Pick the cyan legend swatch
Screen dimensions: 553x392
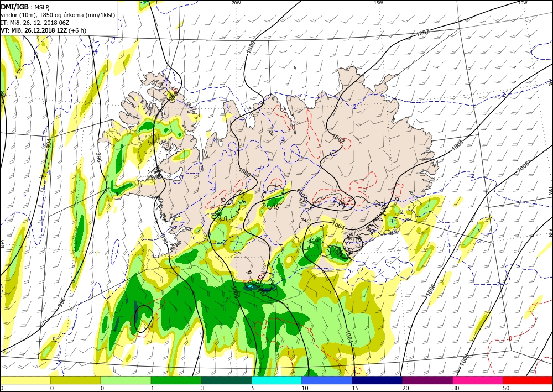[x=276, y=380]
